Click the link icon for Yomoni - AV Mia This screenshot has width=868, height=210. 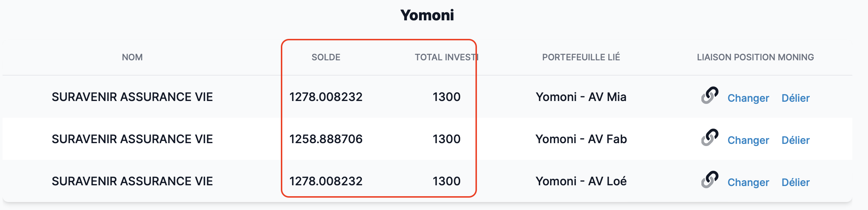point(710,96)
